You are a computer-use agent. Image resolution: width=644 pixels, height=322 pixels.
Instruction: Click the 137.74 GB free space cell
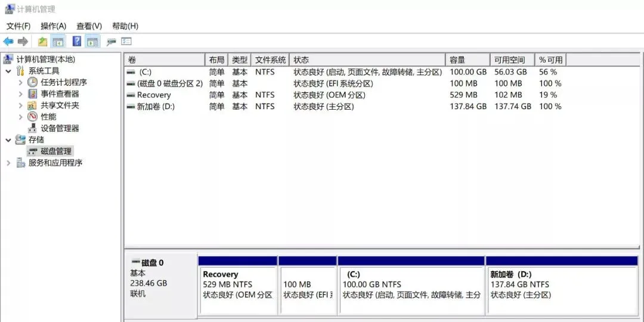click(x=513, y=106)
